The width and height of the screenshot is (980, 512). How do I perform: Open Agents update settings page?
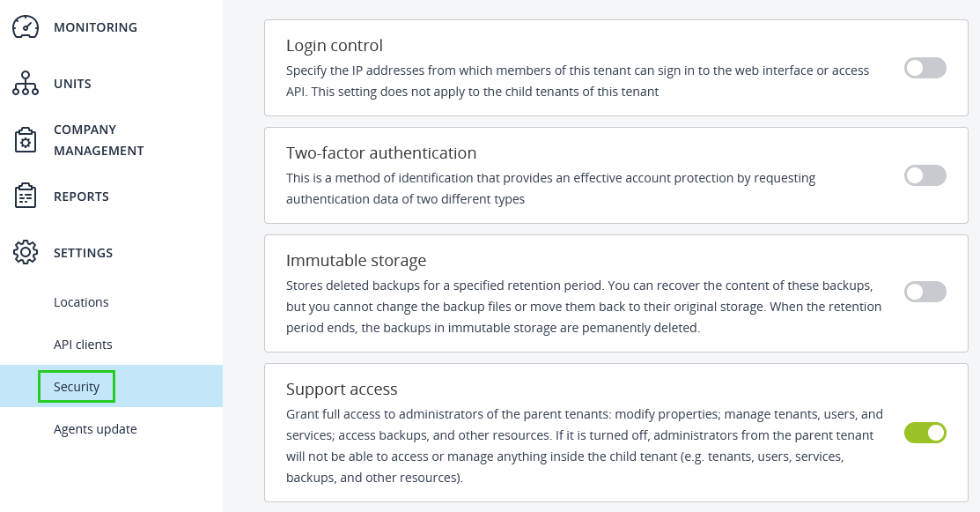[95, 429]
